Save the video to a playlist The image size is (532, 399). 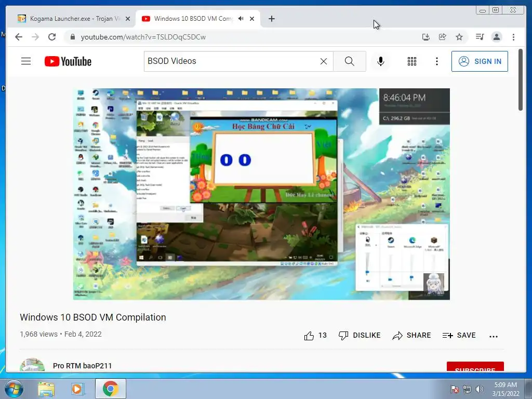pyautogui.click(x=459, y=336)
